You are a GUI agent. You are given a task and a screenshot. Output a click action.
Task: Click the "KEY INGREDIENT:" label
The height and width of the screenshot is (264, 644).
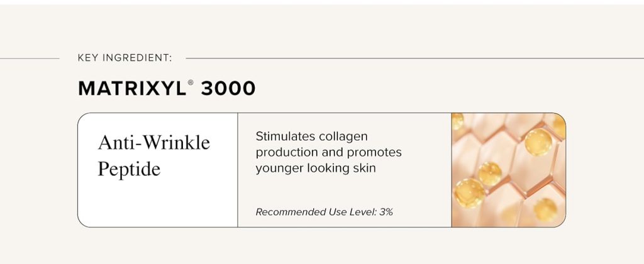(x=125, y=58)
